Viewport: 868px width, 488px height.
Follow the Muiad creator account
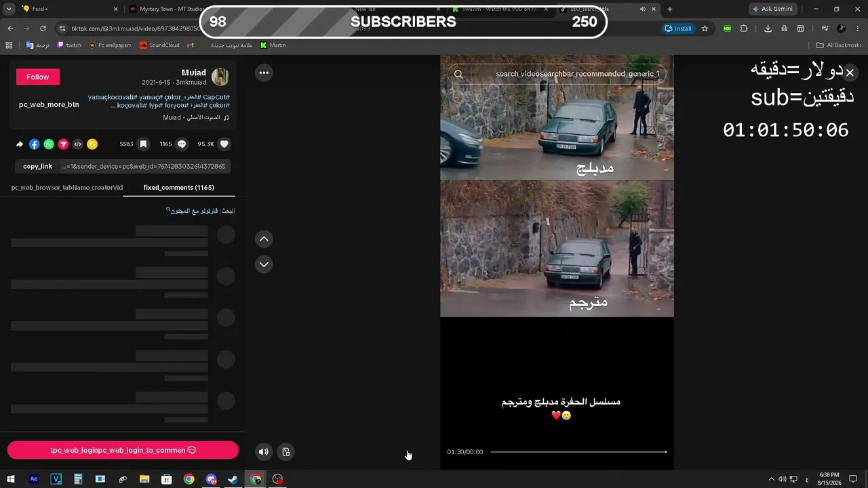click(38, 77)
